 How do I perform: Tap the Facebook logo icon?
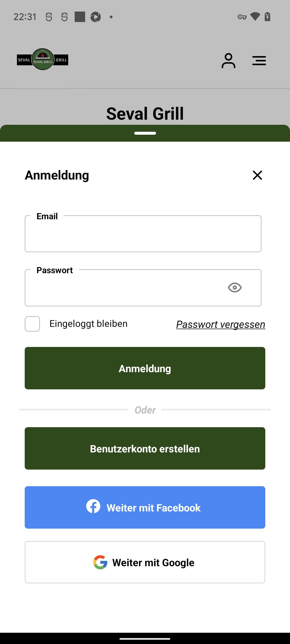tap(93, 506)
